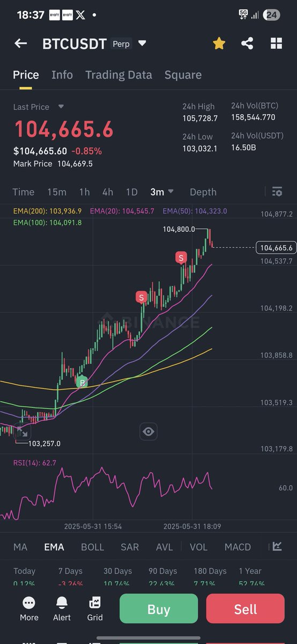Tap the X app notification icon
This screenshot has width=297, height=644.
(80, 16)
